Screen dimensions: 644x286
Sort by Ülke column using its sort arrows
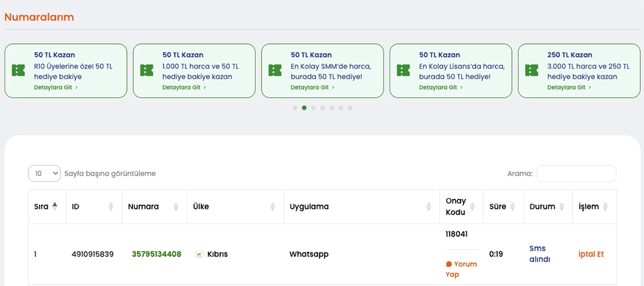pos(273,207)
